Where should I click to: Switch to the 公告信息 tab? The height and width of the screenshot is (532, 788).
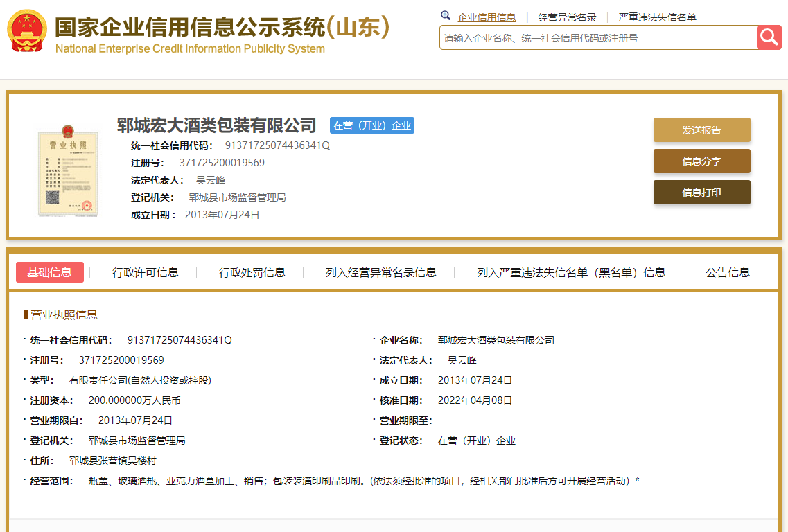coord(728,272)
